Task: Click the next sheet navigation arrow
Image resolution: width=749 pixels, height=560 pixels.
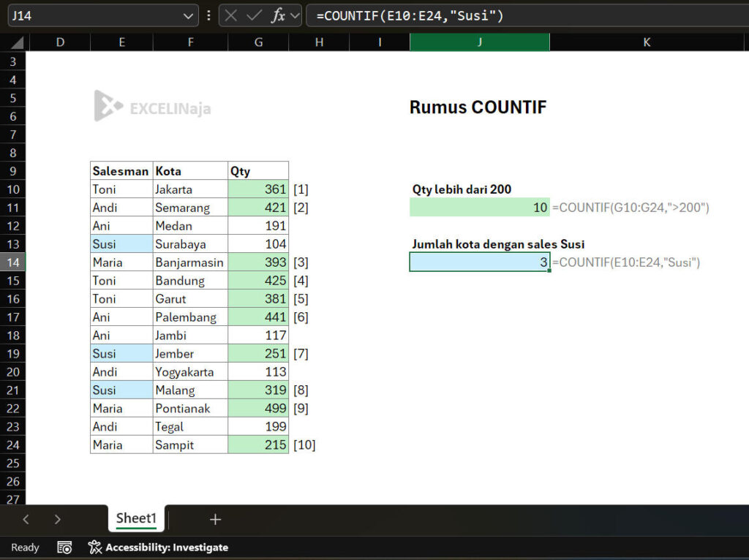Action: coord(58,518)
